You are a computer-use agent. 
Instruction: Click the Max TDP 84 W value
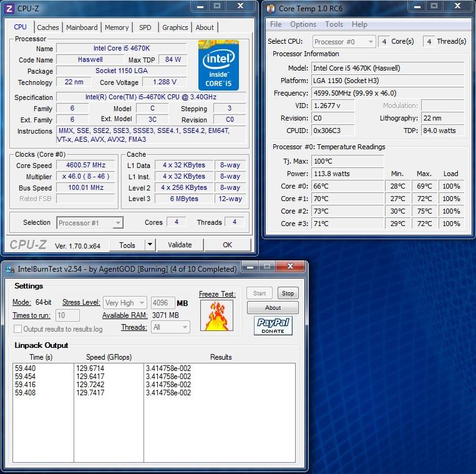[173, 59]
